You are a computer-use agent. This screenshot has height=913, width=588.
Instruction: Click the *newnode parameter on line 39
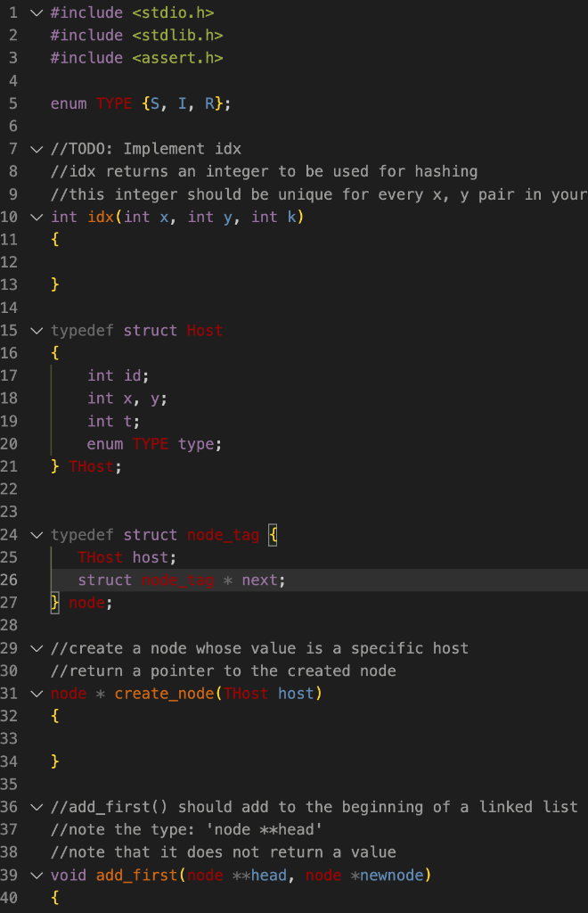coord(387,876)
